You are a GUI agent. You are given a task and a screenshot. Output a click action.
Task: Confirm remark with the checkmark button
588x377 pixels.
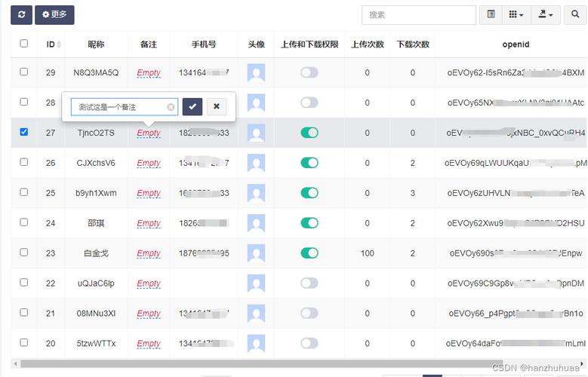(x=192, y=107)
